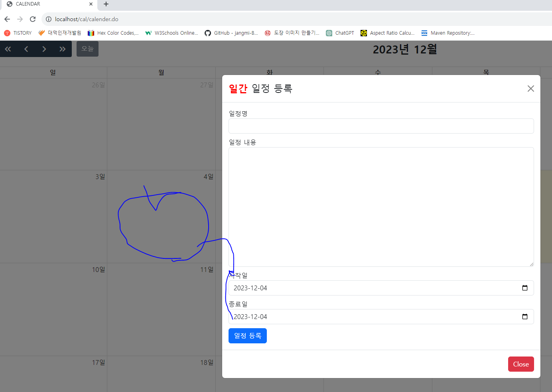Click the red Close button
This screenshot has width=552, height=392.
coord(521,364)
